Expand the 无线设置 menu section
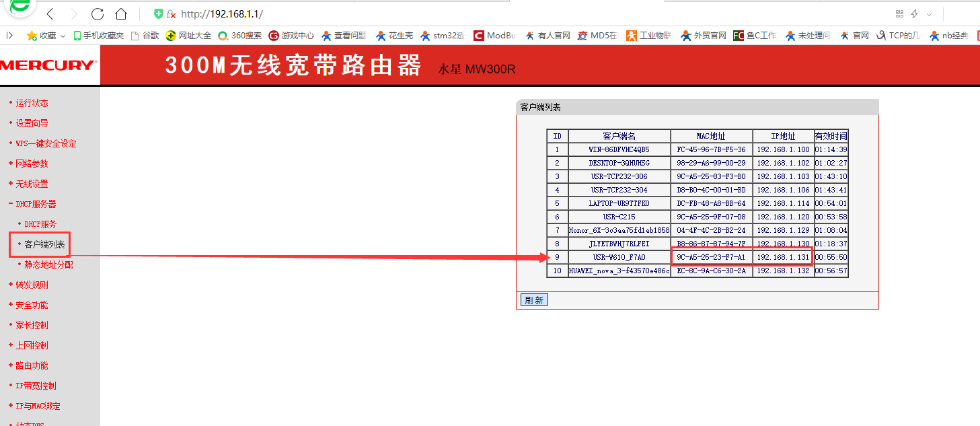Viewport: 980px width, 426px height. pos(31,184)
